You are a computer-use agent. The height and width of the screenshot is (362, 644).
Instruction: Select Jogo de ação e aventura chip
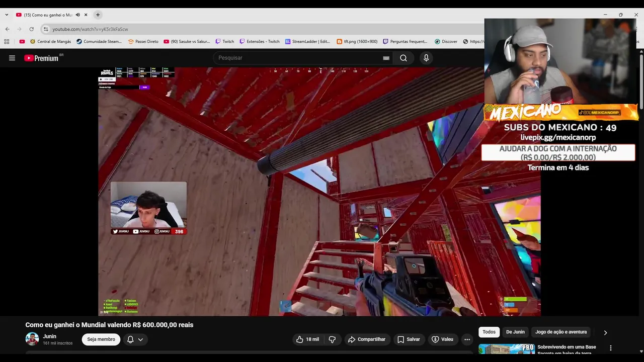(x=561, y=332)
